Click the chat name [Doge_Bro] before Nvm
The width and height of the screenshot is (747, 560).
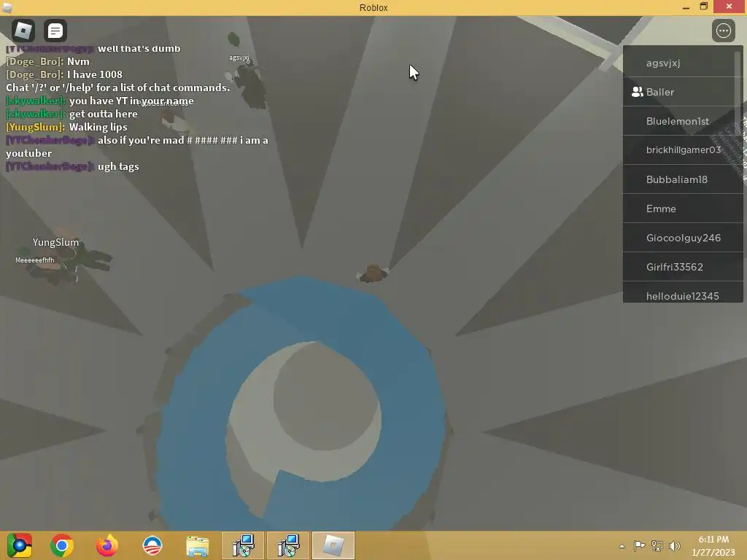click(34, 61)
